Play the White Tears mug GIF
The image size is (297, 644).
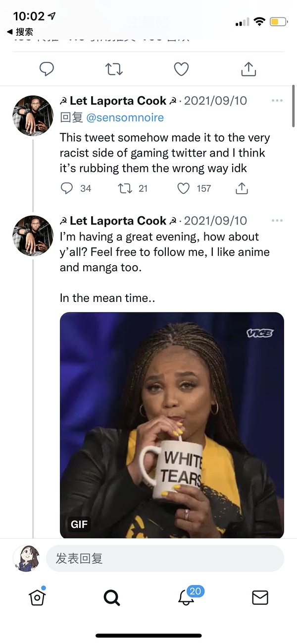172,425
